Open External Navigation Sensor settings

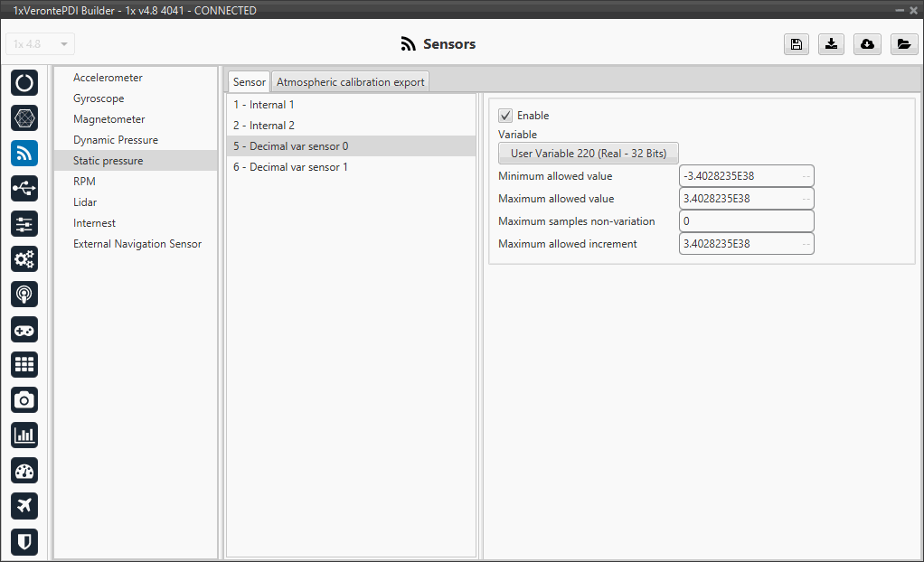pyautogui.click(x=137, y=244)
